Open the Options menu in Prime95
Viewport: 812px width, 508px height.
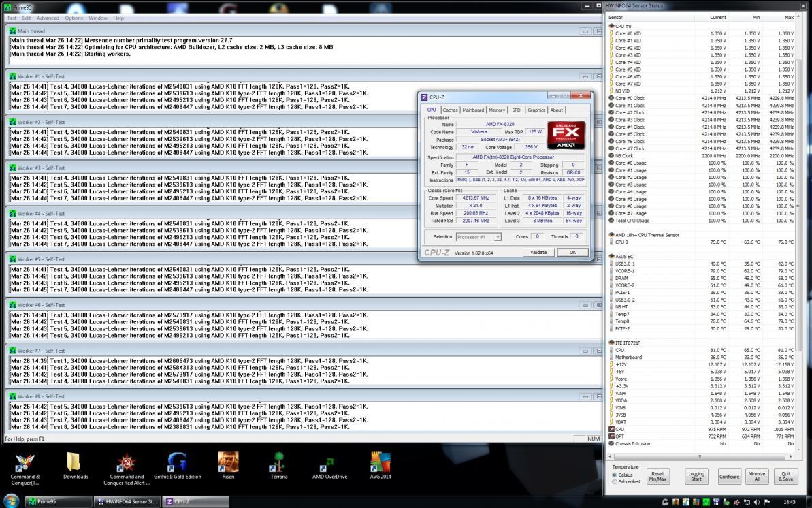pos(74,18)
